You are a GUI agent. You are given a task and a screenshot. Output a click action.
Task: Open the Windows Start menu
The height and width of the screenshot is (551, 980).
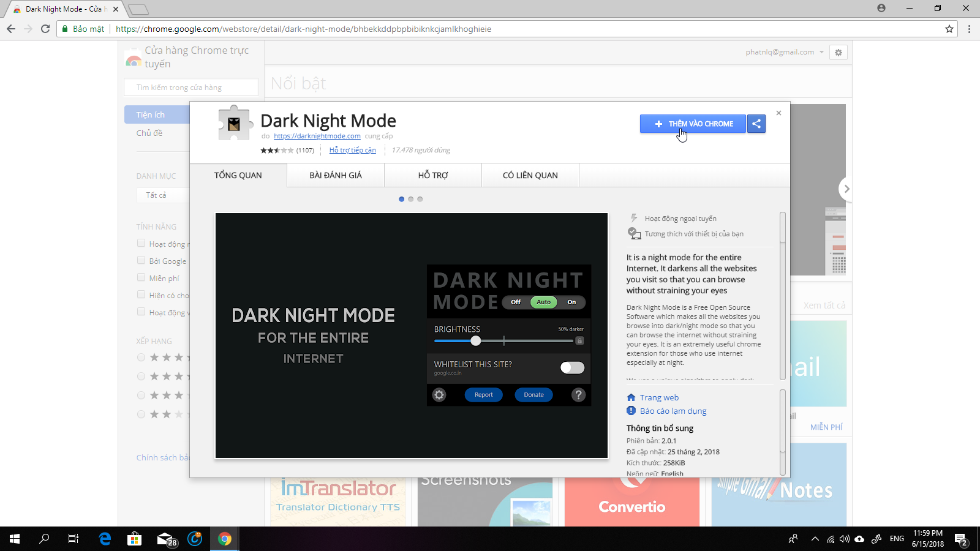(15, 539)
